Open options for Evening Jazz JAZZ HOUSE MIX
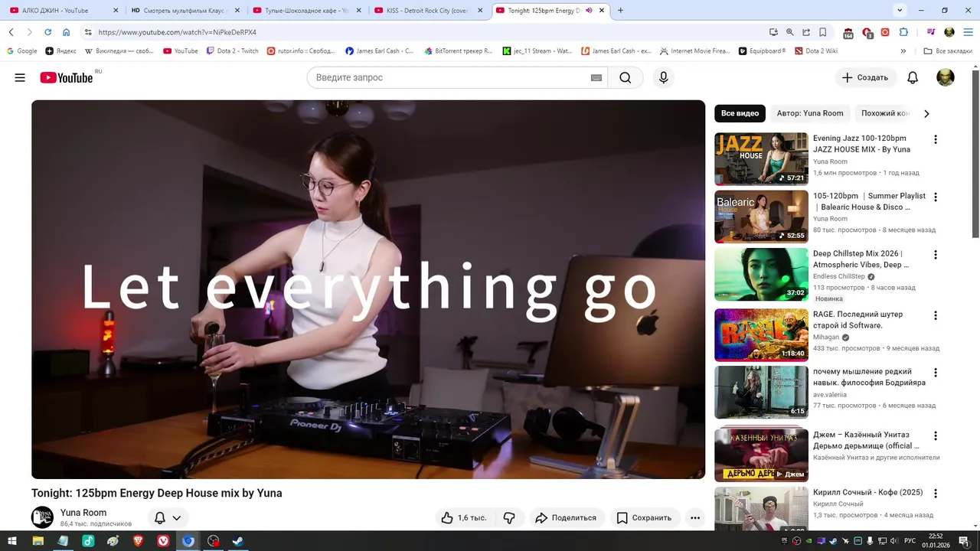 point(935,139)
